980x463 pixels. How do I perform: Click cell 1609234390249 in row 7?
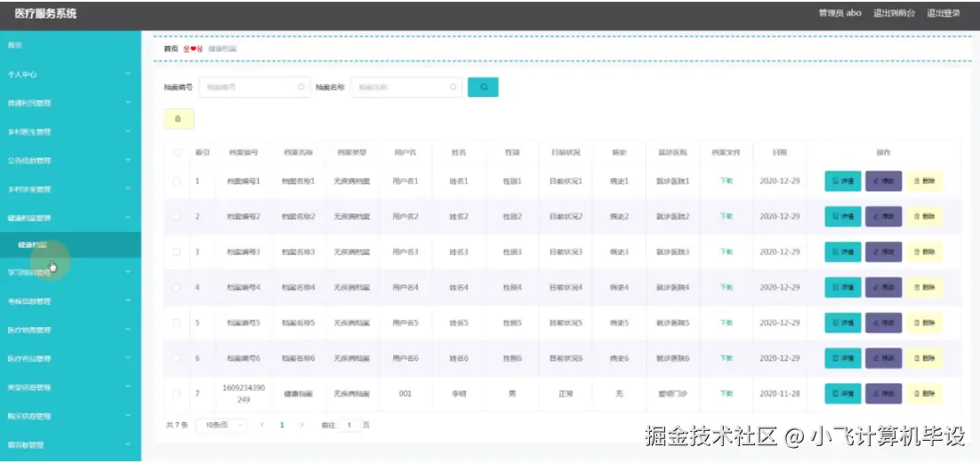[x=244, y=394]
